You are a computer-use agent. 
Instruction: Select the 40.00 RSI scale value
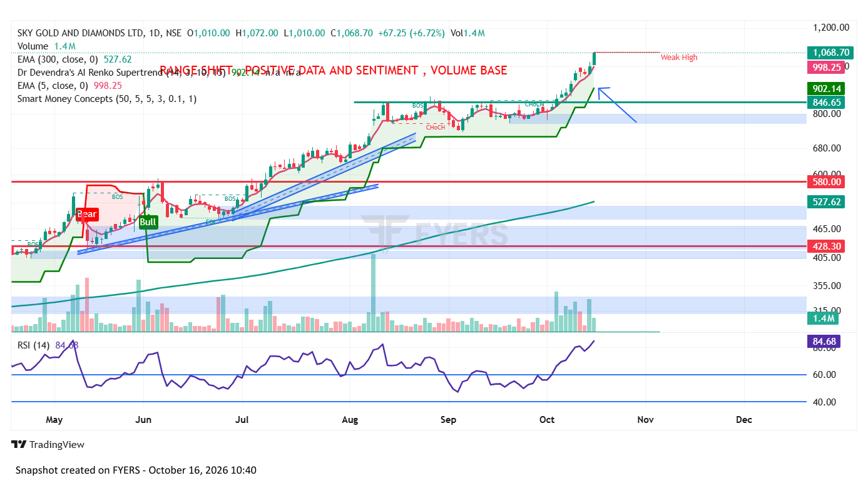tap(824, 402)
